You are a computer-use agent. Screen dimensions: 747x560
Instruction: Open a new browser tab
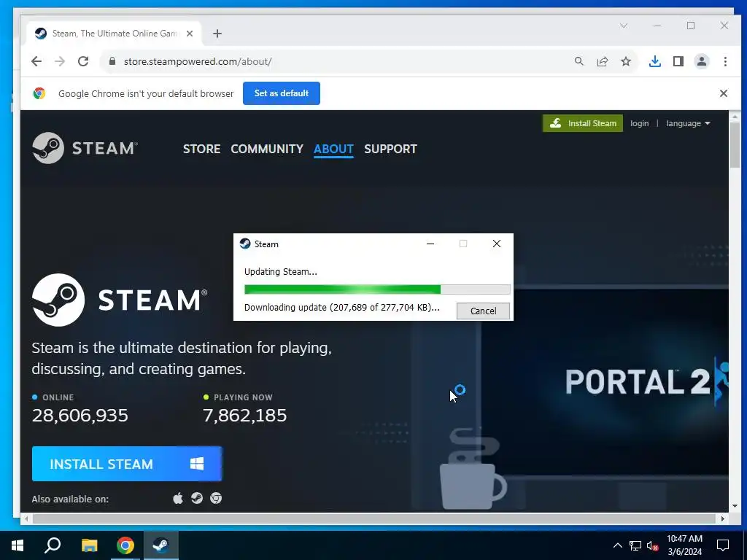[217, 34]
